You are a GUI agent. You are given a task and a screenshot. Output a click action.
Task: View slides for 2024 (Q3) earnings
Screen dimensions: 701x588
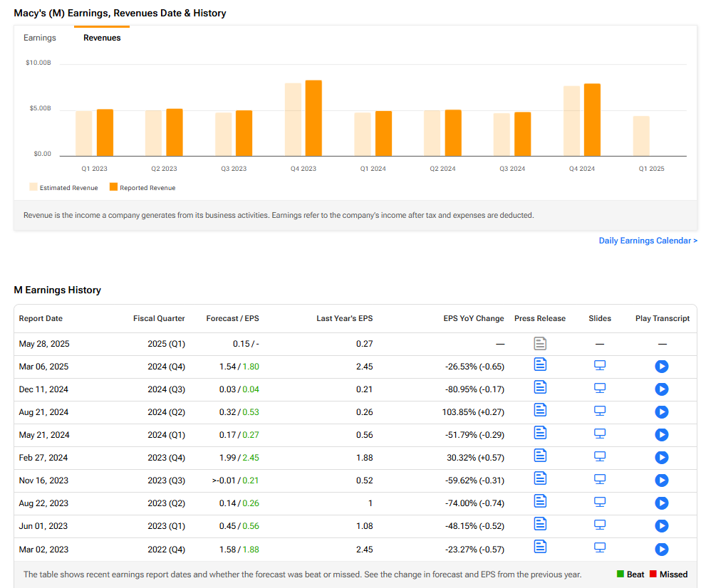pos(600,388)
